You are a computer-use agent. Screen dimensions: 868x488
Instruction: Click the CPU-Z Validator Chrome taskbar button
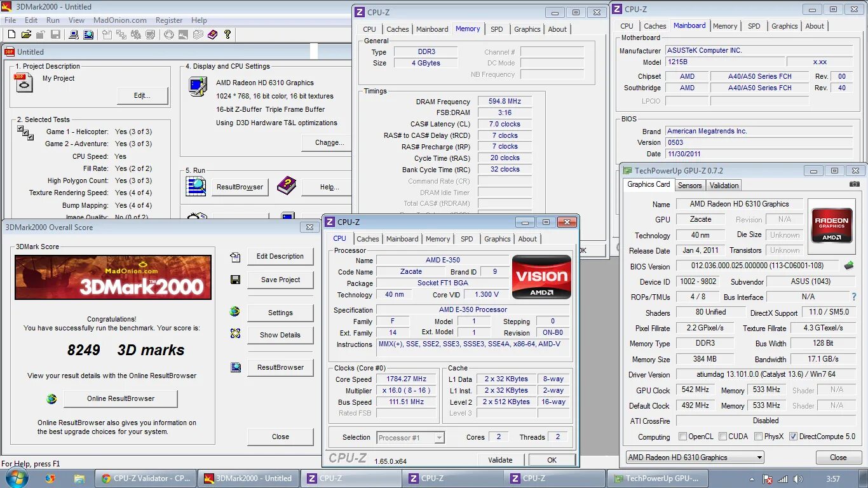tap(144, 478)
